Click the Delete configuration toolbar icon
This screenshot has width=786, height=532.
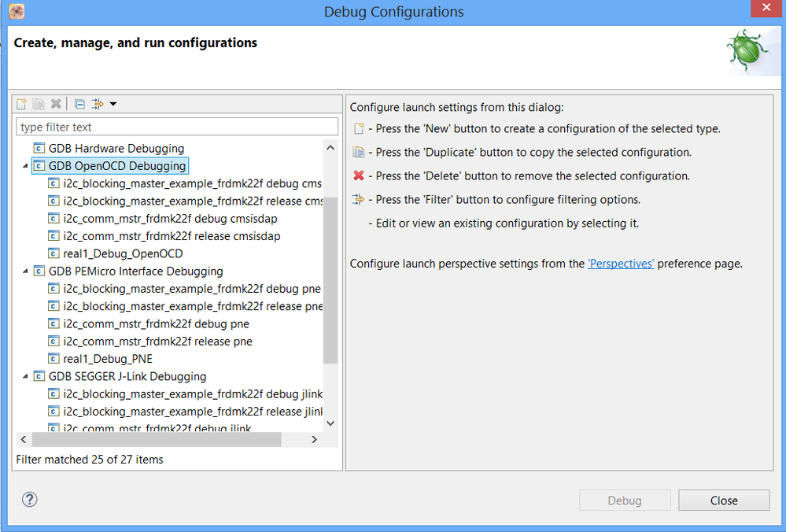coord(56,104)
